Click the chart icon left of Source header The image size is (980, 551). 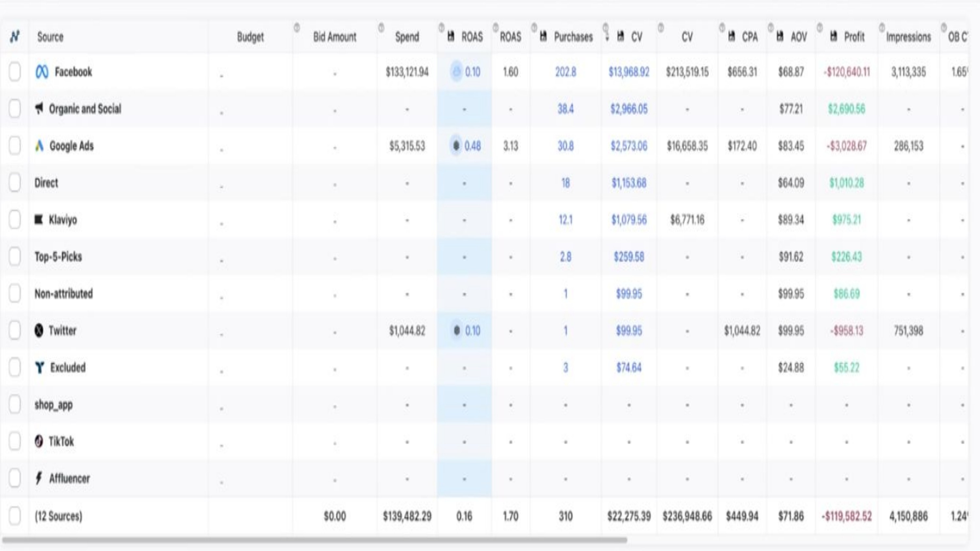tap(14, 37)
